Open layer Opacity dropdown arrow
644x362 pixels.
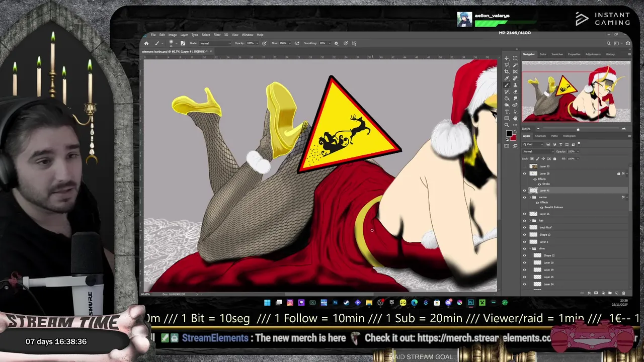[578, 151]
